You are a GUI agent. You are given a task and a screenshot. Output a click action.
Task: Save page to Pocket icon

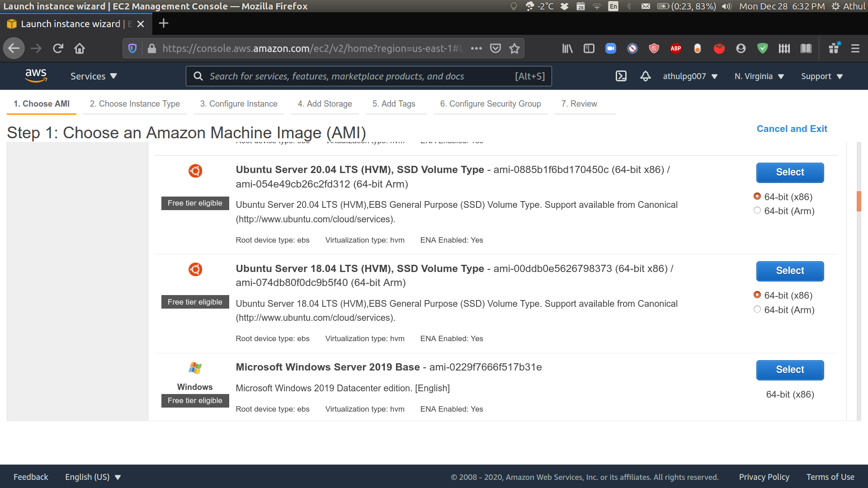[495, 48]
